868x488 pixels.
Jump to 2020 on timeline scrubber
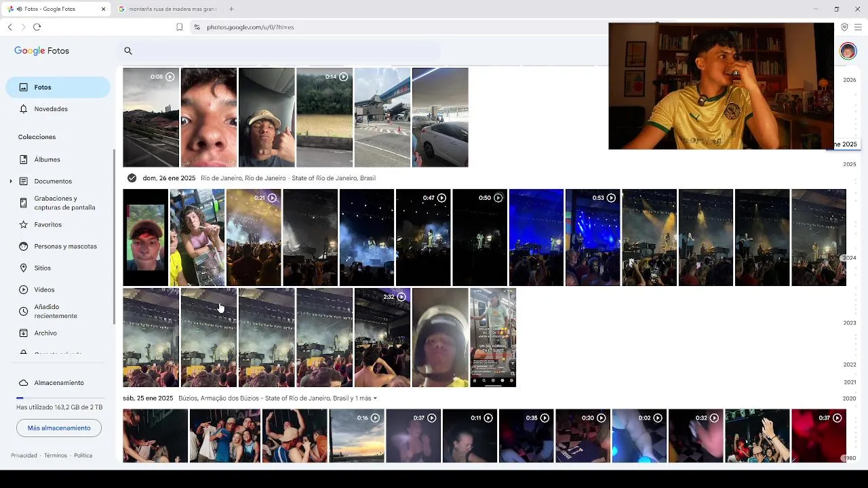pyautogui.click(x=850, y=399)
